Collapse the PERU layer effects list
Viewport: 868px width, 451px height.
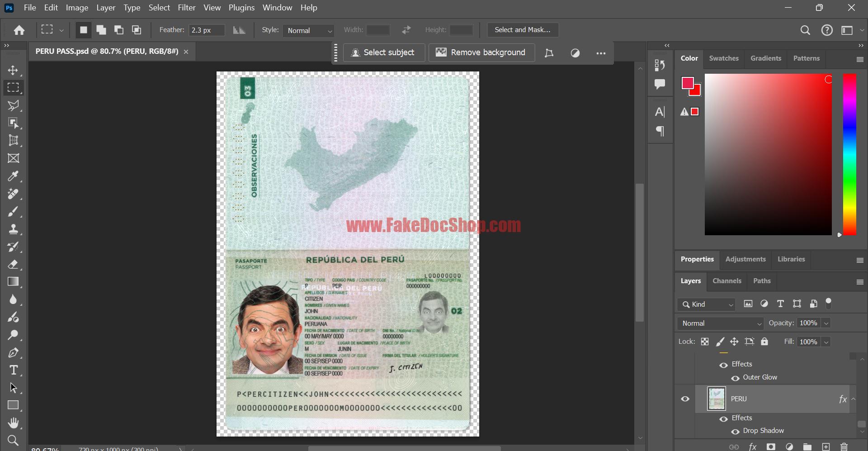pyautogui.click(x=854, y=399)
